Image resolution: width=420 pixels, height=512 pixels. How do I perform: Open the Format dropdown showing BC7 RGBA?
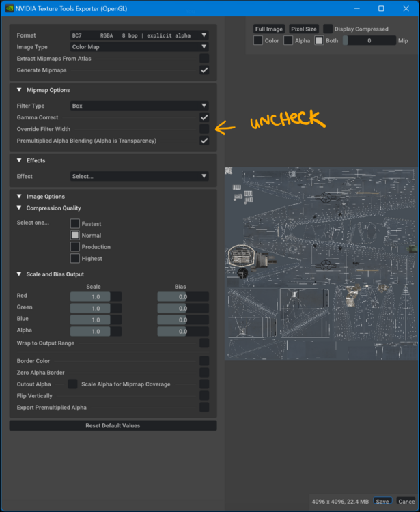(x=139, y=35)
